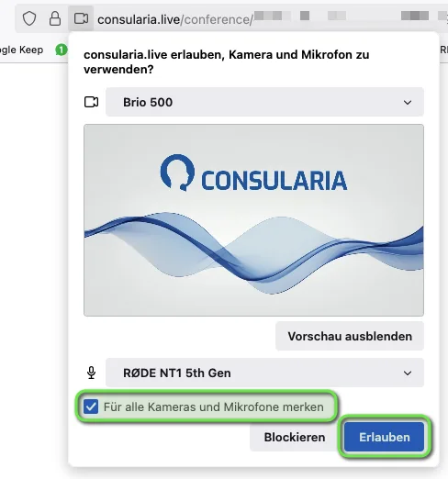Click the microphone icon beside RØDE NT1

click(91, 373)
